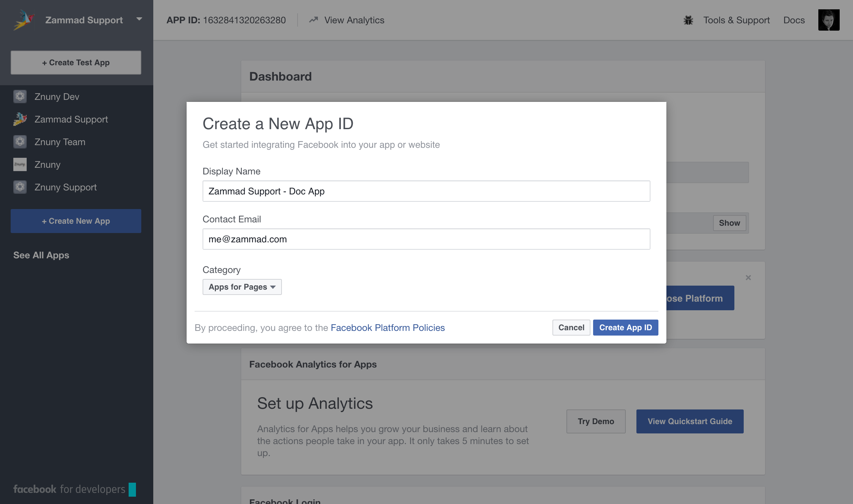
Task: Select the Znuny app thumbnail icon
Action: (20, 164)
